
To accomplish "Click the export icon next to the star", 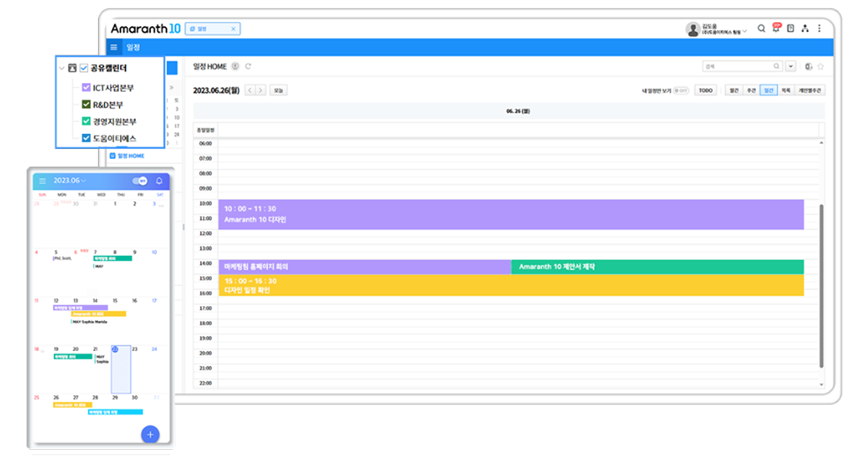I will (x=808, y=66).
